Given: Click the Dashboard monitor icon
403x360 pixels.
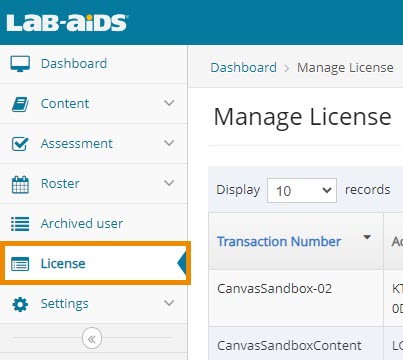Looking at the screenshot, I should (20, 64).
